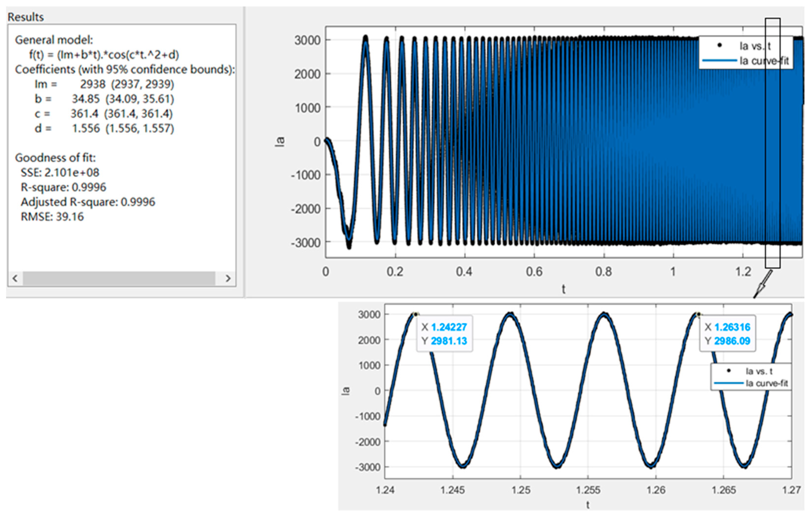This screenshot has width=812, height=520.
Task: Select 'Ia curve-fit' entry in lower plot legend
Action: click(x=766, y=383)
